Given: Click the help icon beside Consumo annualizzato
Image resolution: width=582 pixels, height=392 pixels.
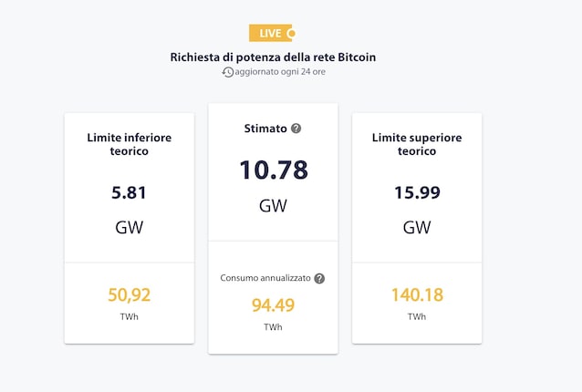Looking at the screenshot, I should click(319, 278).
